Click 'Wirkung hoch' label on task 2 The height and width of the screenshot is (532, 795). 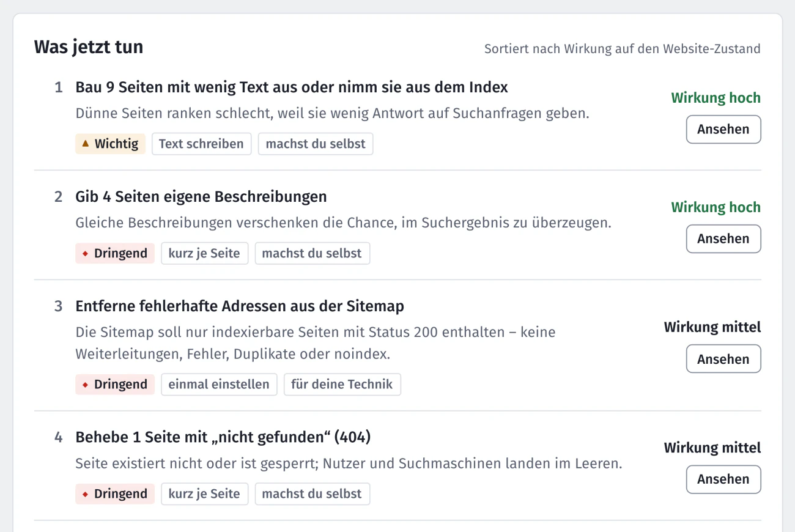(715, 207)
